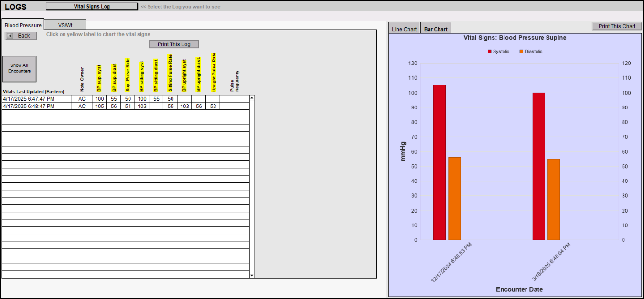This screenshot has height=299, width=644.
Task: Select the Blood Pressure tab
Action: pos(23,25)
